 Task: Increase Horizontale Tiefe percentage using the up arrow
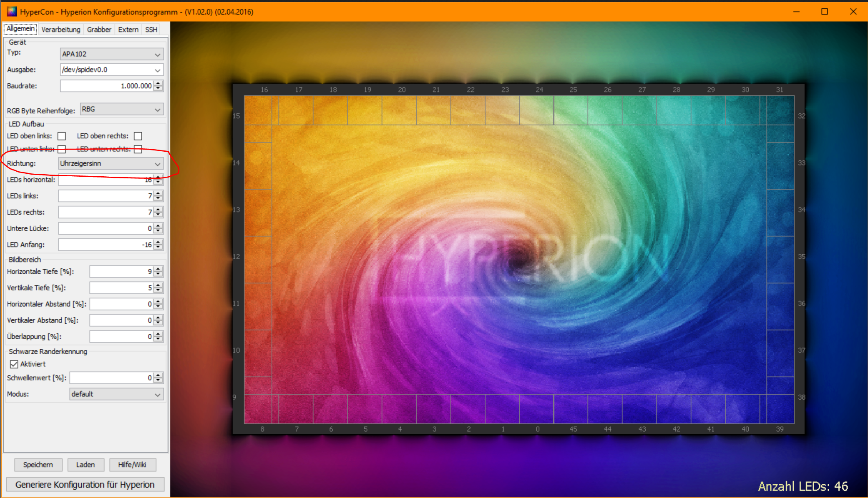158,269
